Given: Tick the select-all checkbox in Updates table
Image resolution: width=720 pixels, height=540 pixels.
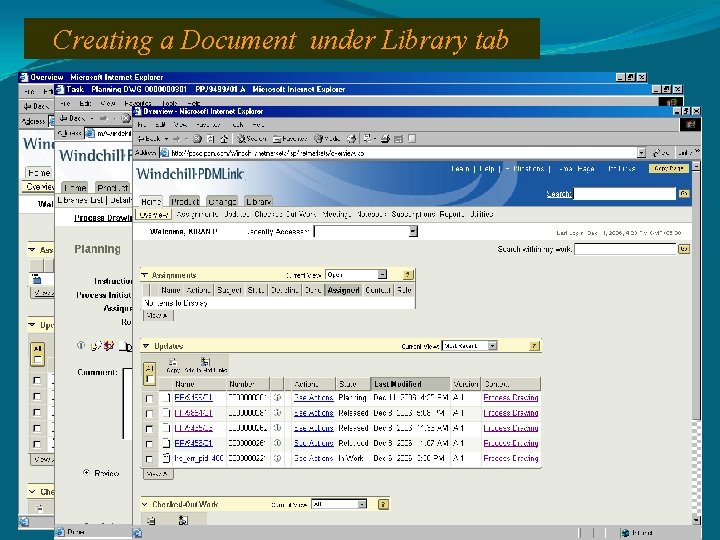Looking at the screenshot, I should [x=149, y=379].
